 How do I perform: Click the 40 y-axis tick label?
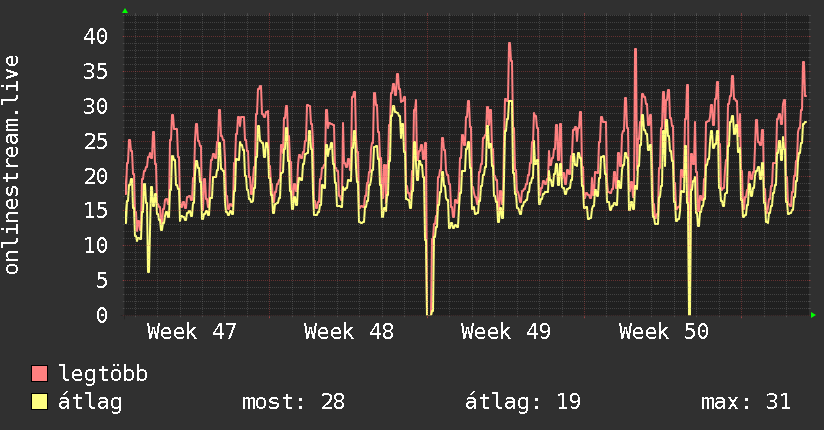coord(96,36)
